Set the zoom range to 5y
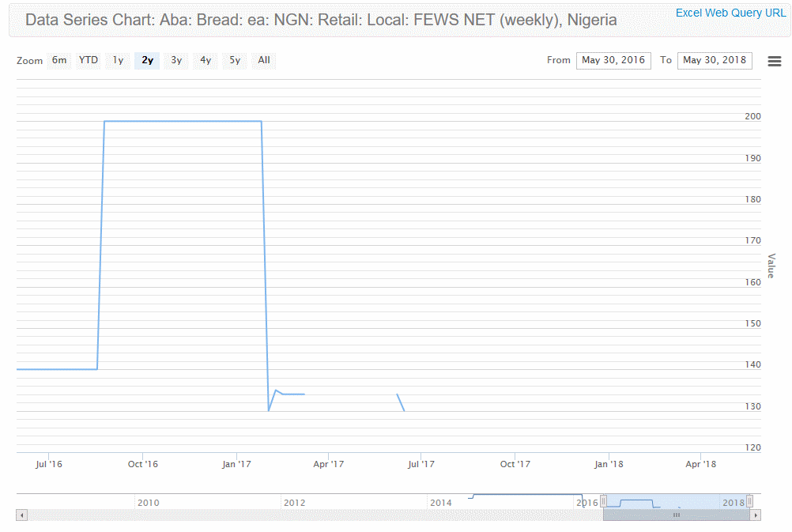This screenshot has width=792, height=532. (x=235, y=60)
